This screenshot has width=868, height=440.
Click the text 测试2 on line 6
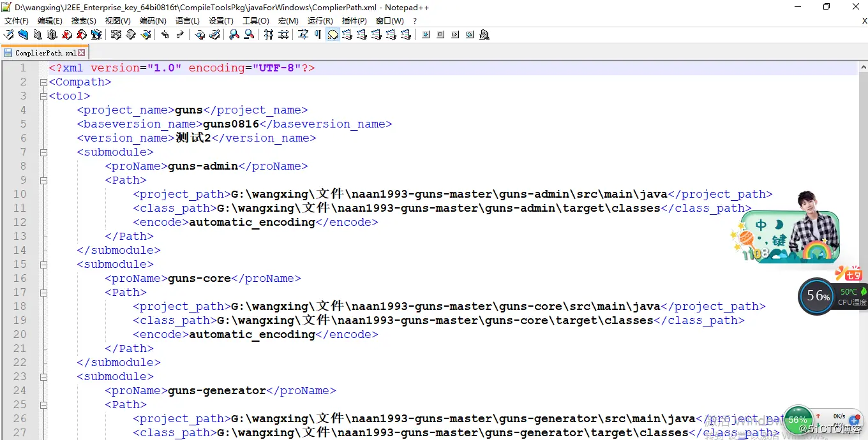coord(193,138)
